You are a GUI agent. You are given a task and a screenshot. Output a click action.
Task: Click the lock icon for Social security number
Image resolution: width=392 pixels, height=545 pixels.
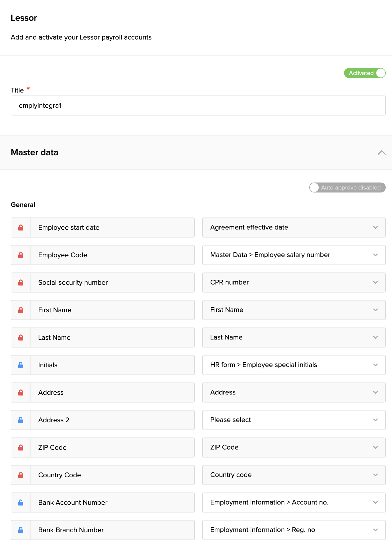[21, 282]
